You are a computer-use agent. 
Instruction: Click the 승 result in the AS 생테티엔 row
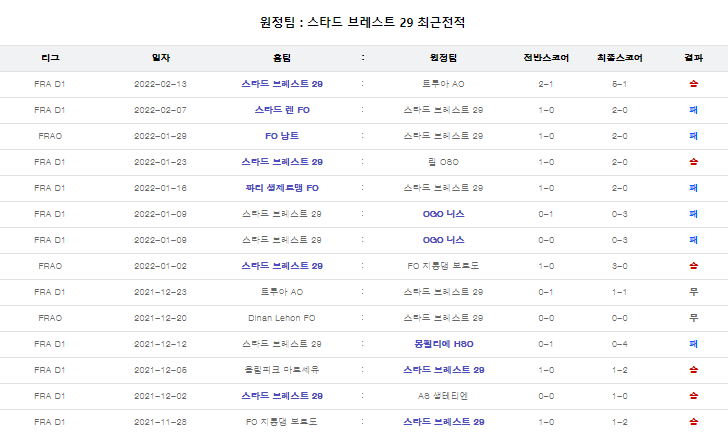[694, 396]
